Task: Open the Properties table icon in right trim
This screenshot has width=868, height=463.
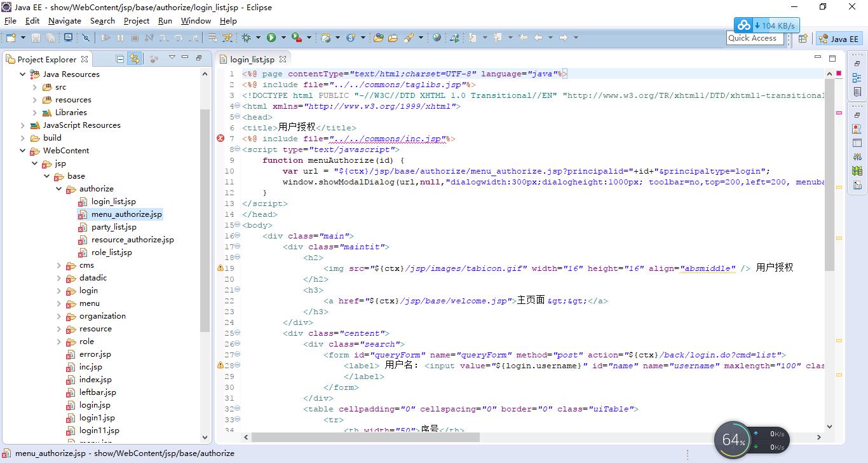Action: click(x=857, y=143)
